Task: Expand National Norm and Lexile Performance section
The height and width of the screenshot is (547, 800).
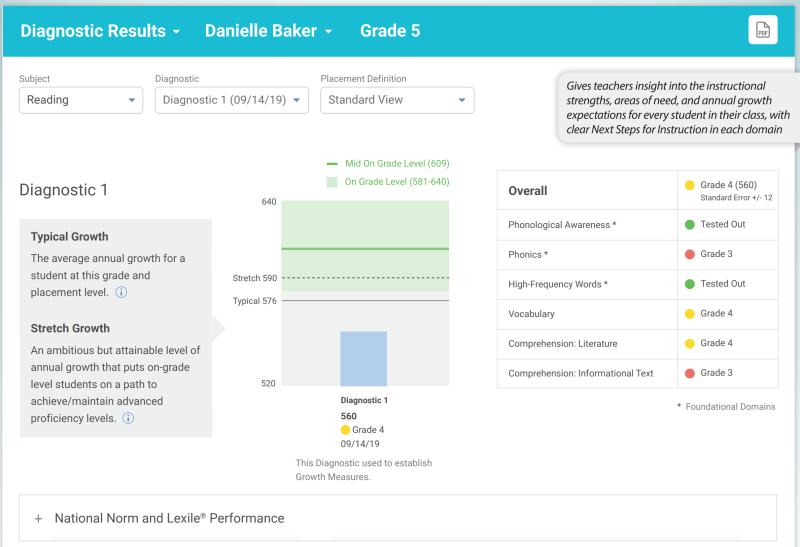Action: [x=170, y=519]
